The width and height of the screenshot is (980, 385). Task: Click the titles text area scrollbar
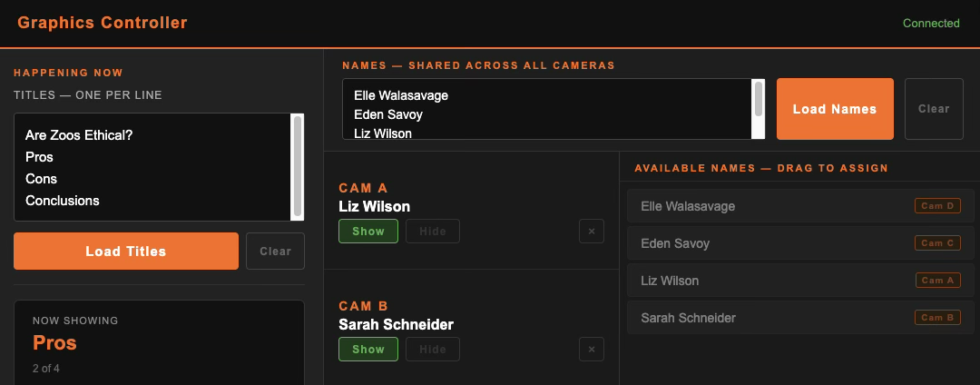[297, 166]
